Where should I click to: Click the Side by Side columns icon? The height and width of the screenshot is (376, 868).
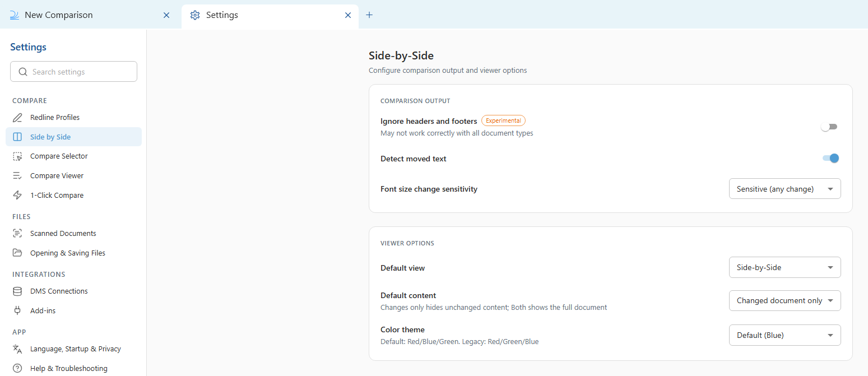[x=18, y=137]
